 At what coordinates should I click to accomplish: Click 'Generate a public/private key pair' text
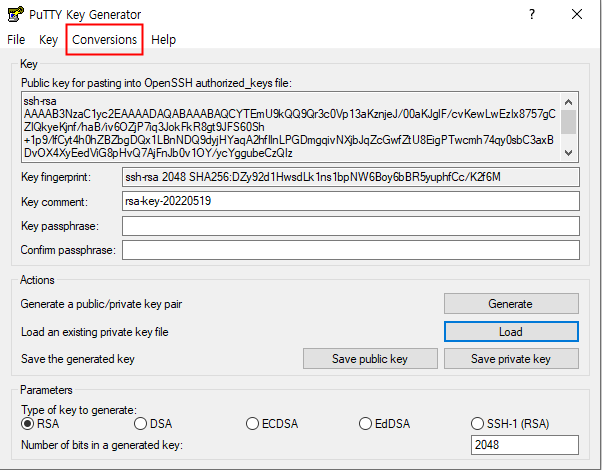click(101, 304)
